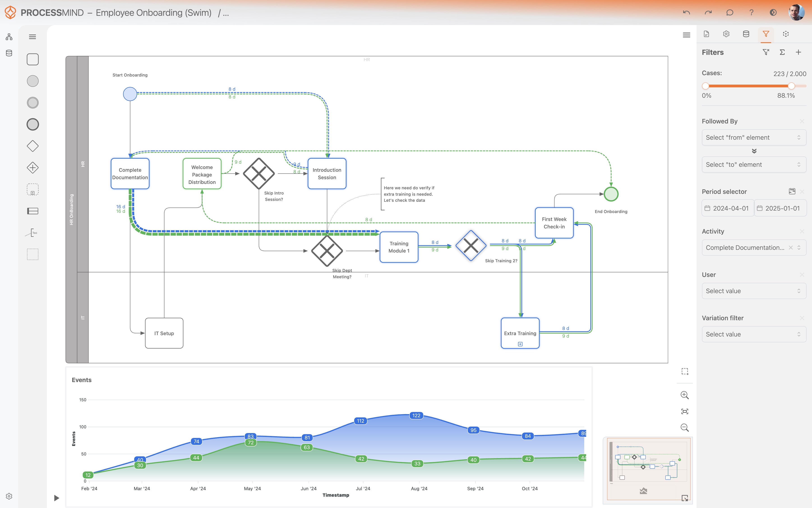This screenshot has width=812, height=508.
Task: Open the settings gear tab in right panel
Action: coord(726,34)
